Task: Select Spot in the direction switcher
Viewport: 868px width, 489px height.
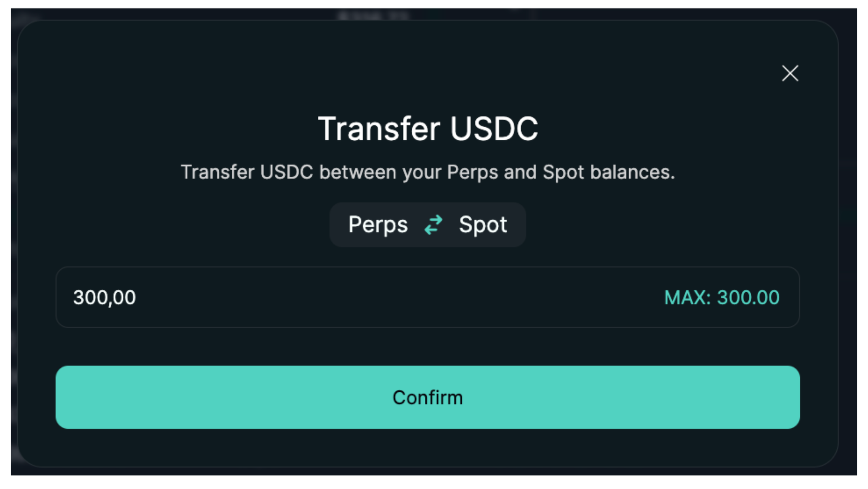Action: coord(483,225)
